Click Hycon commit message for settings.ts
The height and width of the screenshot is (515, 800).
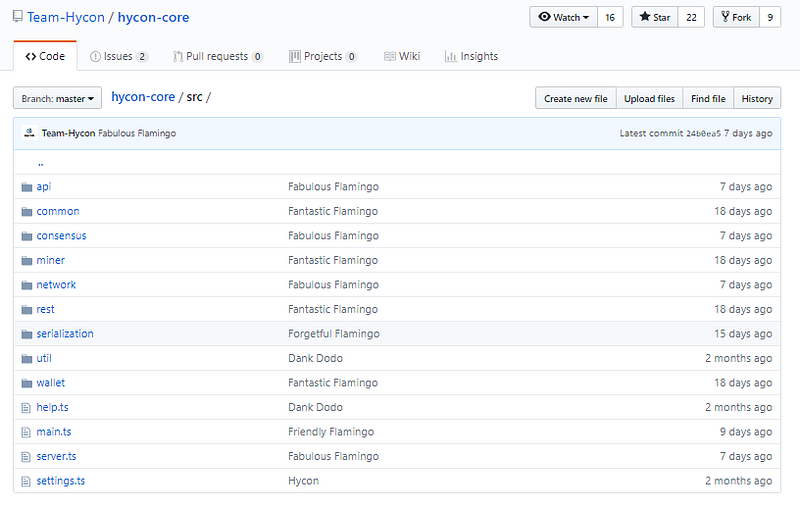coord(304,481)
